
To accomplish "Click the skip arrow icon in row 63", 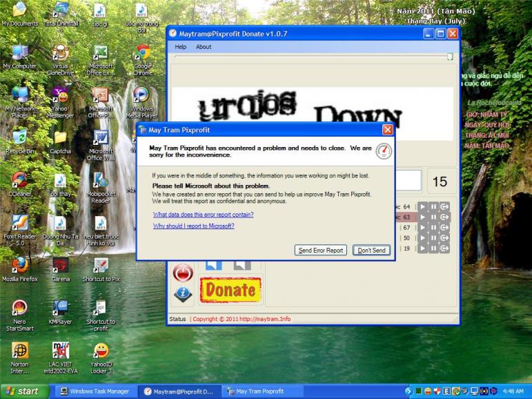I will tap(444, 217).
